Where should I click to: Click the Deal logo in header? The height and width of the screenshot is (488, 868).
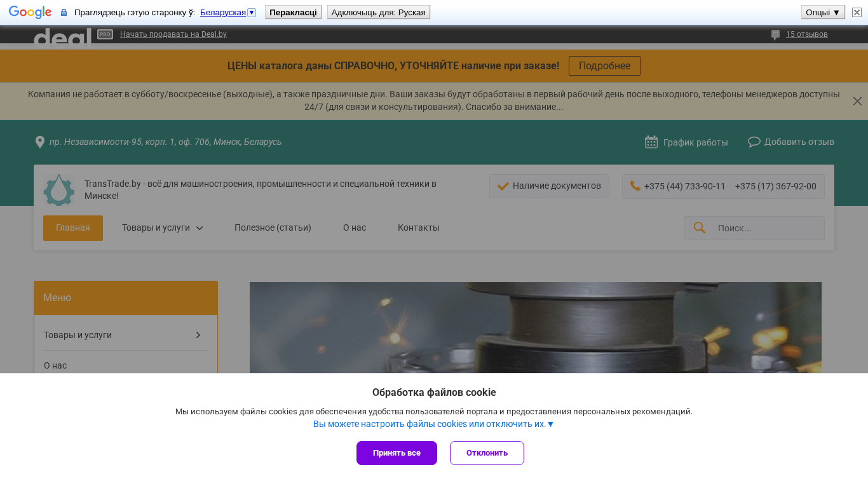(62, 37)
